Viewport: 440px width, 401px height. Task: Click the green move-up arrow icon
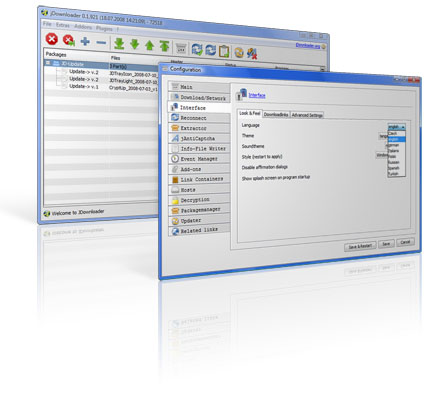point(149,45)
